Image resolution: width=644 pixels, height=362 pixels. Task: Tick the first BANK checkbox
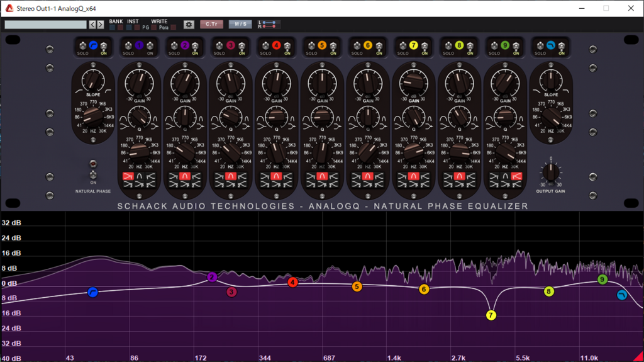pyautogui.click(x=112, y=28)
